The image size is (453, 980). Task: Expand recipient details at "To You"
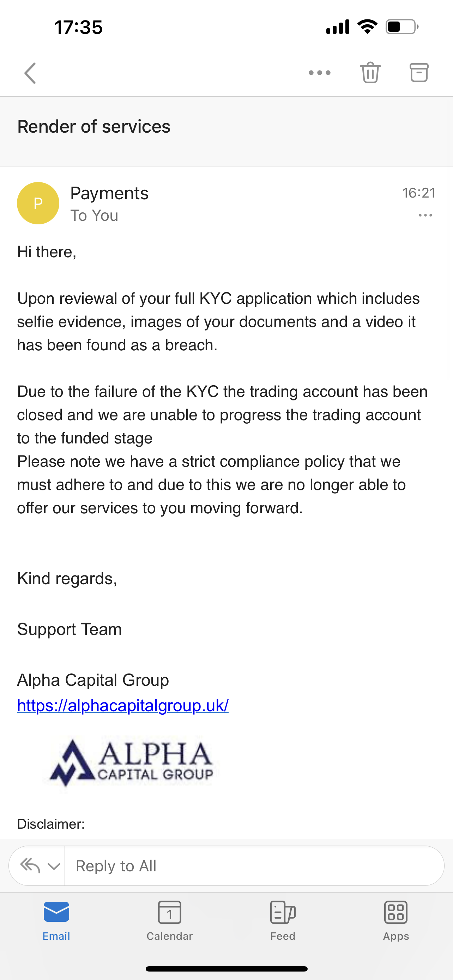(x=94, y=216)
